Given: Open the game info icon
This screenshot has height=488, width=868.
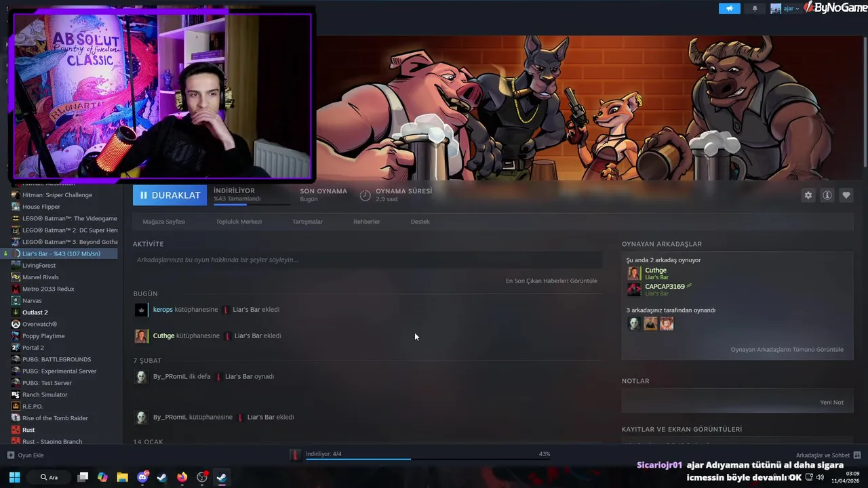Looking at the screenshot, I should [827, 195].
